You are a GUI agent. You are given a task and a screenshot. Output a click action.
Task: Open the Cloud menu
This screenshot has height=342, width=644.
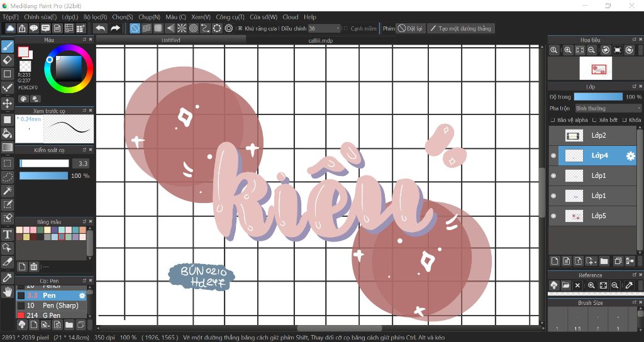point(291,17)
